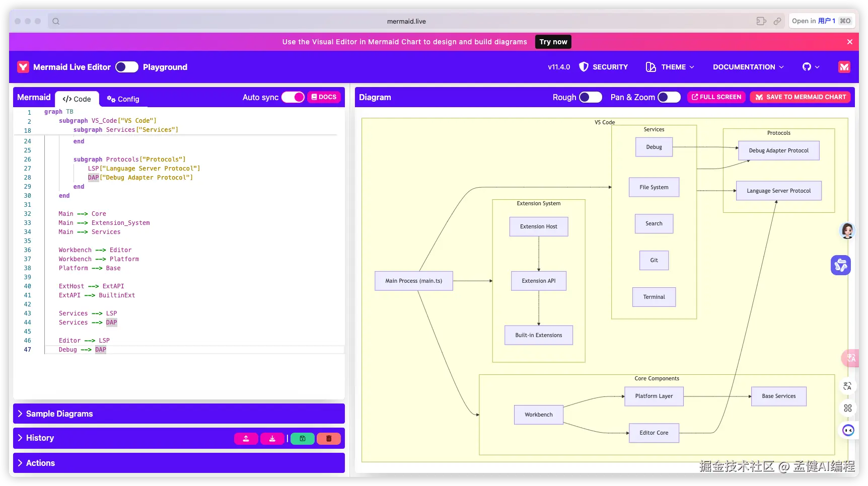Click the 'Workbench' diagram node
The height and width of the screenshot is (486, 868).
(539, 415)
